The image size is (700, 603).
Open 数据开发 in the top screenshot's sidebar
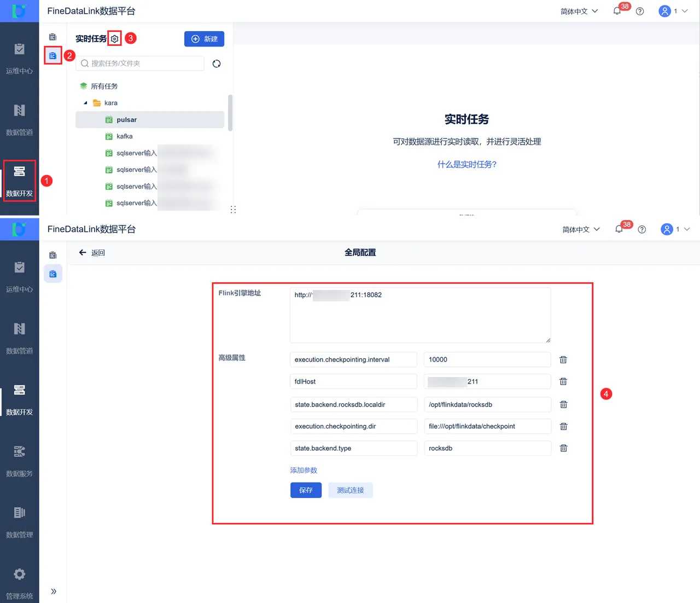coord(19,181)
